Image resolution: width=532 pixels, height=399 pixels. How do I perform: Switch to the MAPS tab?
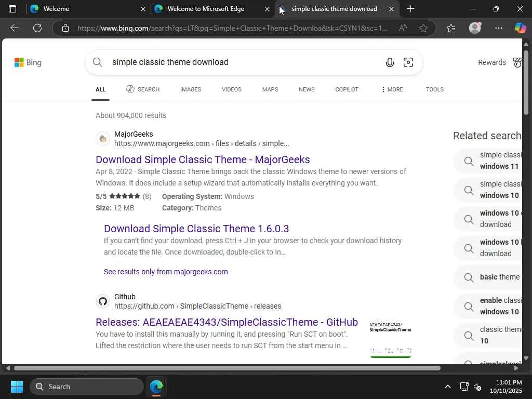(270, 89)
